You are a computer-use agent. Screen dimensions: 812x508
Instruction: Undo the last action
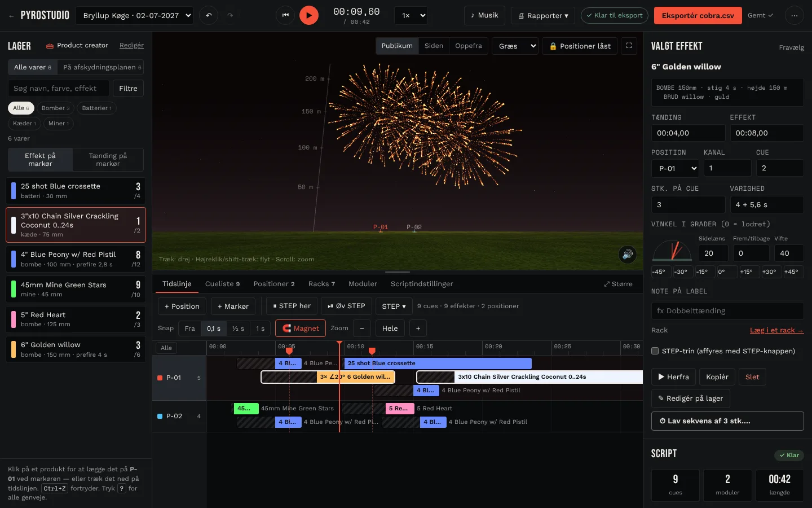[209, 15]
